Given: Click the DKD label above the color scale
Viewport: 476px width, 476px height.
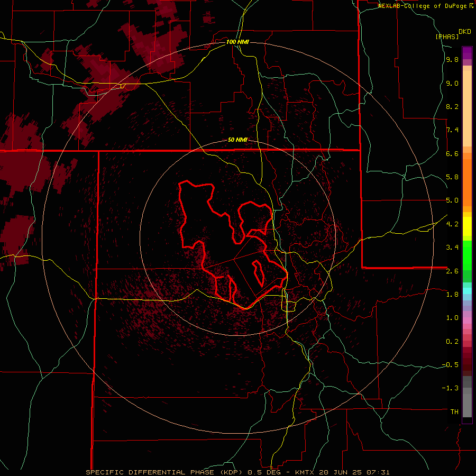Looking at the screenshot, I should 465,32.
